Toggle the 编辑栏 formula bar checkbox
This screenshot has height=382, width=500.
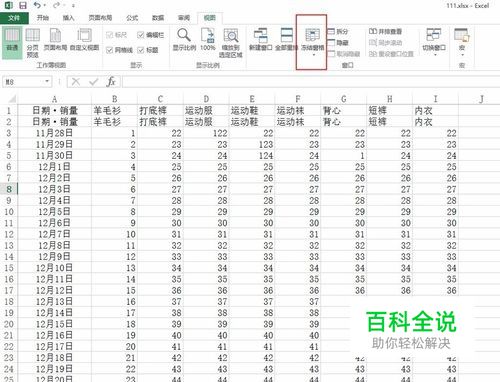click(x=141, y=35)
